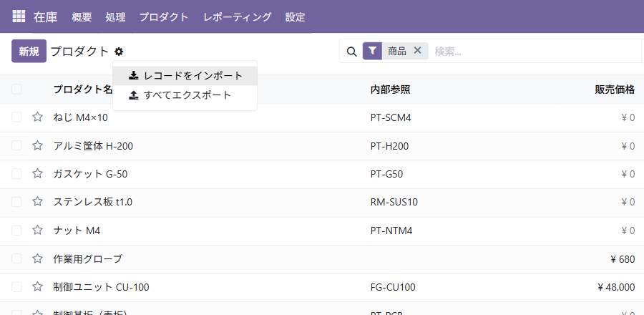This screenshot has height=315, width=644.
Task: Favorite ねじ M4×10 with its star
Action: [x=38, y=117]
